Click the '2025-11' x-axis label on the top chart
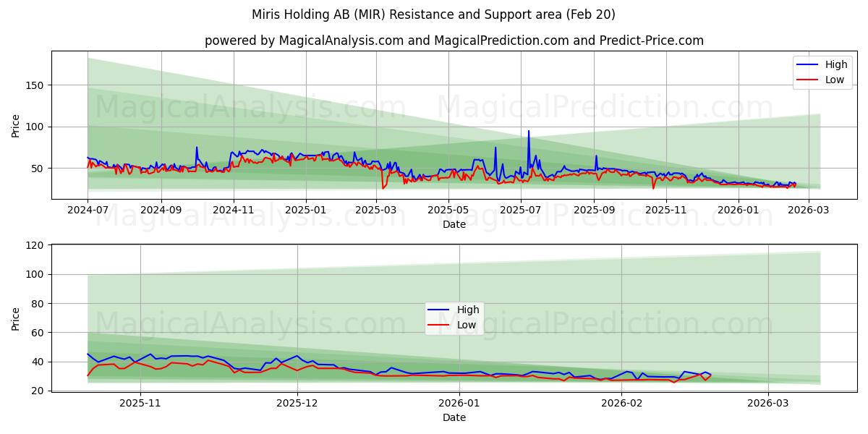The height and width of the screenshot is (434, 868). 667,210
